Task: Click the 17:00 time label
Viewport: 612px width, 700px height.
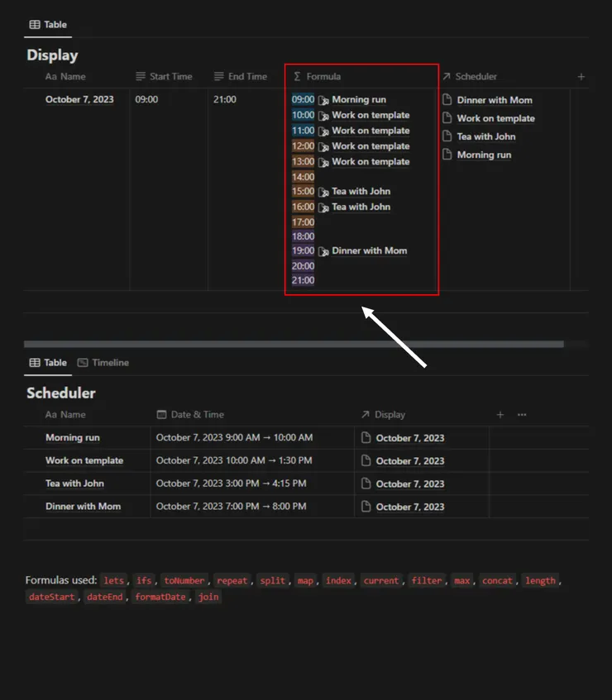Action: coord(303,222)
